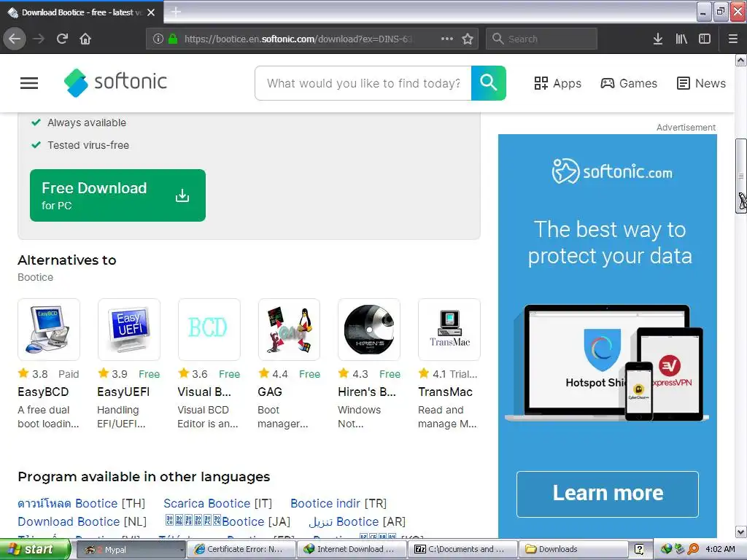Switch to C:\Documents and taskbar window
Screen dimensions: 747x560
click(x=462, y=550)
